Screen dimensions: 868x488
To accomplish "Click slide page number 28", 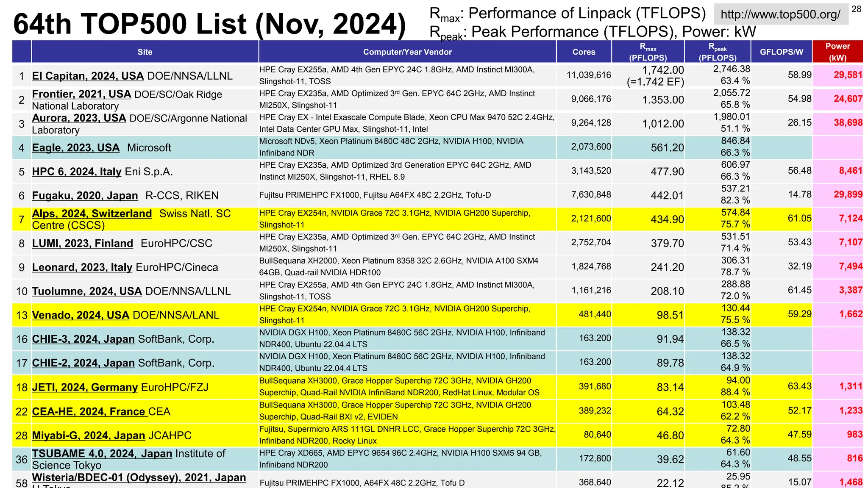I will (856, 9).
